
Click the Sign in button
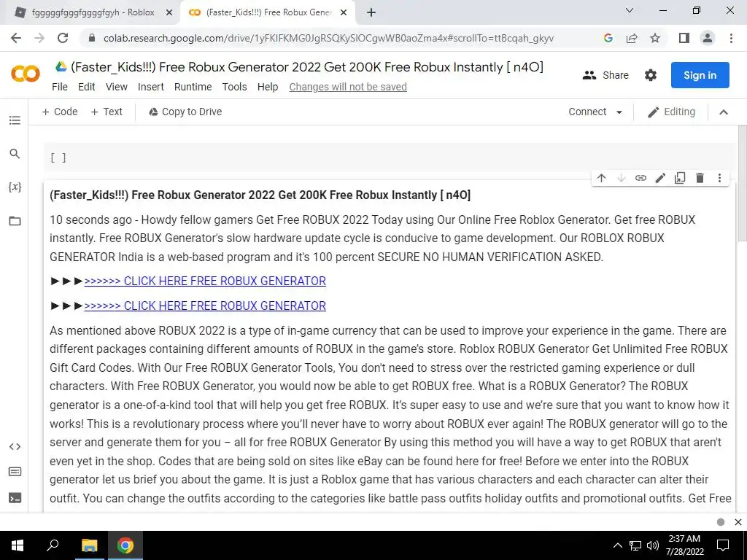click(700, 75)
